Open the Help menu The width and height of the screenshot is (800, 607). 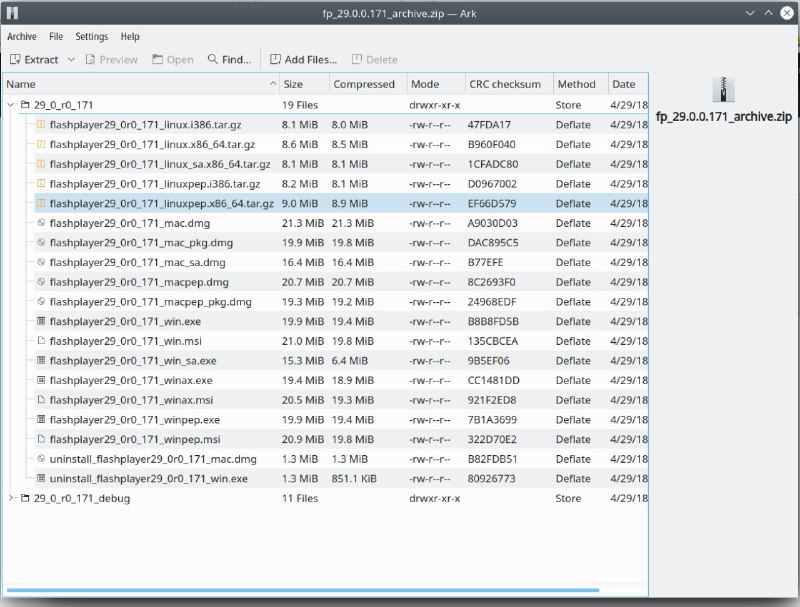coord(130,37)
